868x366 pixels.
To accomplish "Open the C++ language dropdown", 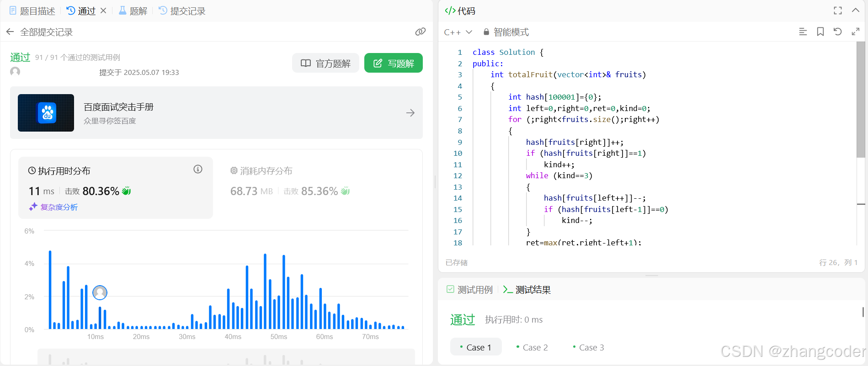I will tap(458, 32).
